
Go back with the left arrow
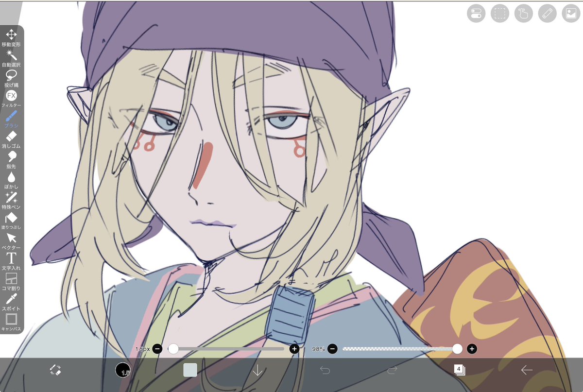pyautogui.click(x=527, y=370)
